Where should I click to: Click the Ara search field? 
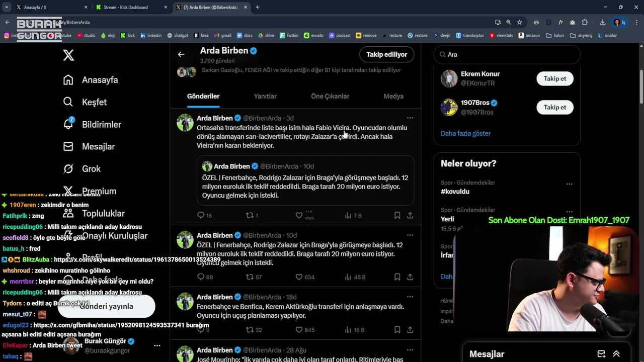pos(507,54)
